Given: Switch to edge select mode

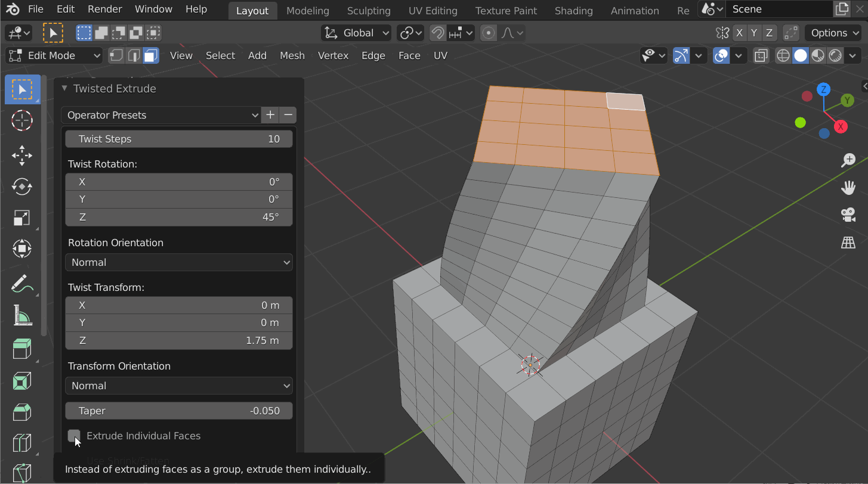Looking at the screenshot, I should pyautogui.click(x=134, y=55).
